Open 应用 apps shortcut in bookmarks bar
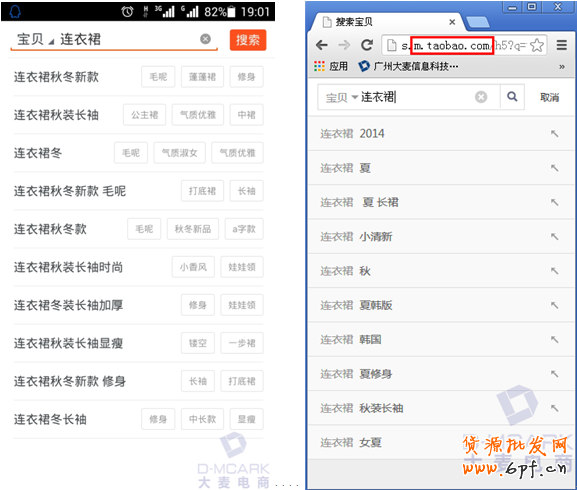This screenshot has width=577, height=490. pyautogui.click(x=331, y=66)
